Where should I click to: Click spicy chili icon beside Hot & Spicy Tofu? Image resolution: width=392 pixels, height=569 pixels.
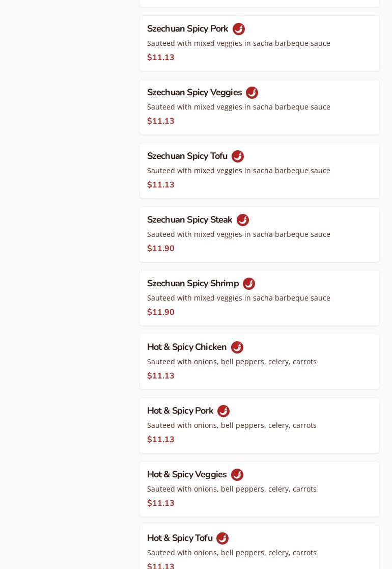coord(222,538)
